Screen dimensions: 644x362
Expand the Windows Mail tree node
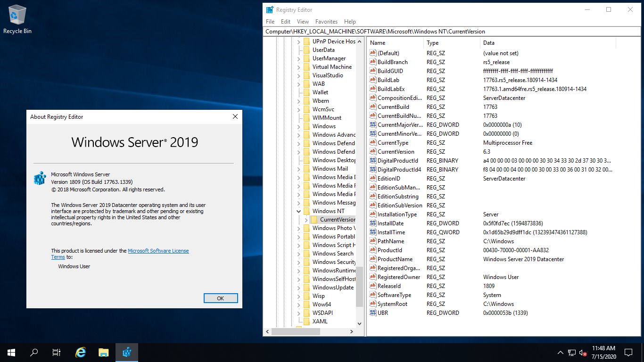click(298, 169)
